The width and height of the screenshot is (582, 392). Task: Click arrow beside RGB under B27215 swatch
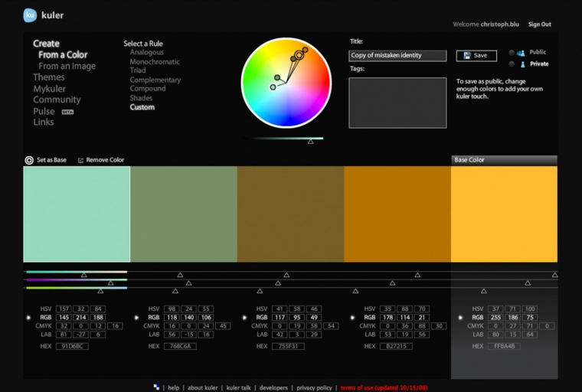352,318
